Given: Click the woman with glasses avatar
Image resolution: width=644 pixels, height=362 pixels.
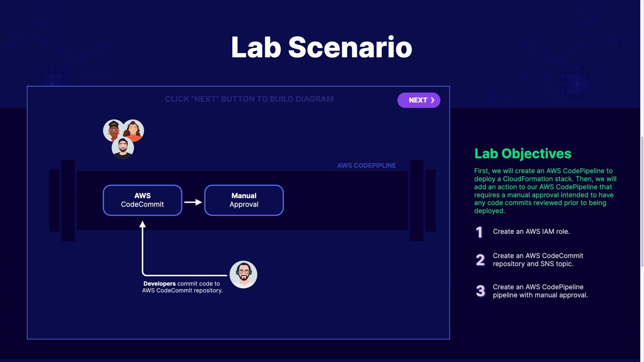Looking at the screenshot, I should tap(113, 130).
